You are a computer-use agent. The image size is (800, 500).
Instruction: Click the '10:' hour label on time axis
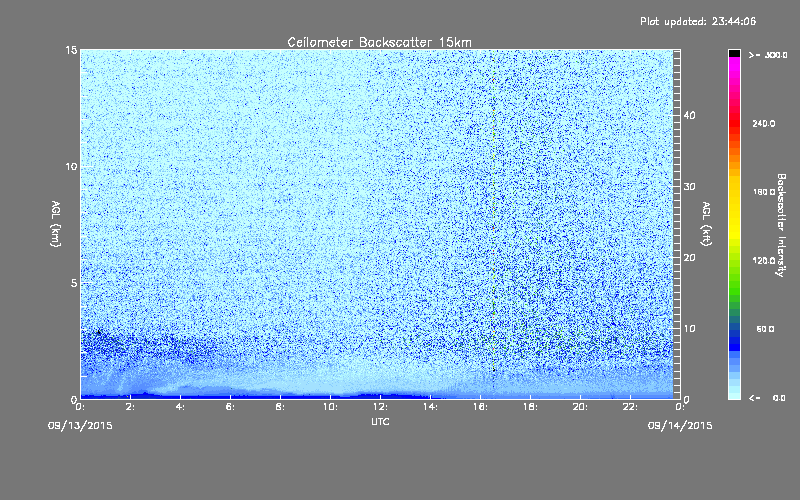[x=330, y=407]
